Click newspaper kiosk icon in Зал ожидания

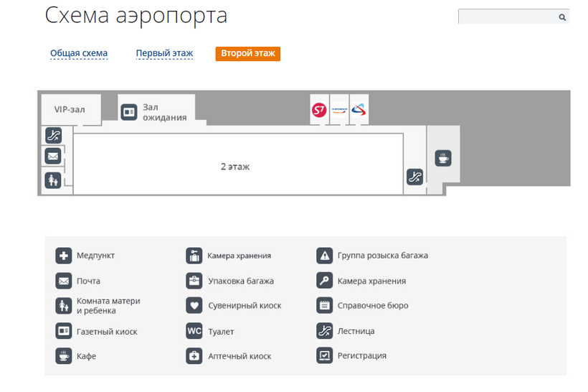click(128, 112)
